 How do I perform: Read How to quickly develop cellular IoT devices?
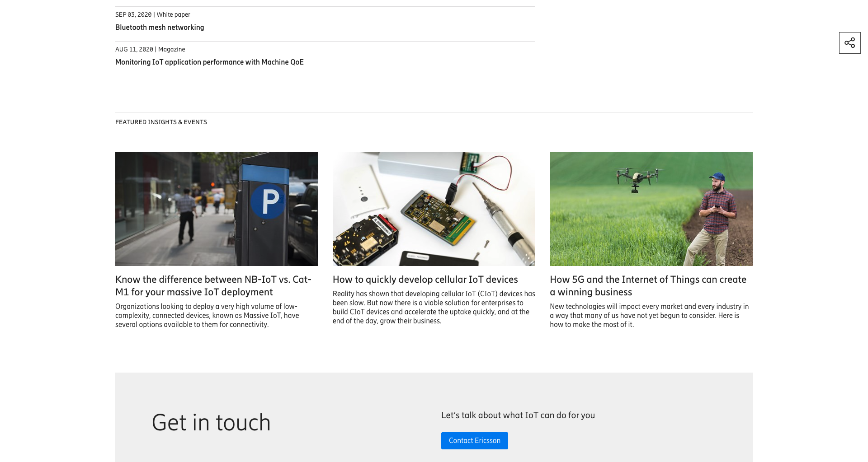(425, 280)
